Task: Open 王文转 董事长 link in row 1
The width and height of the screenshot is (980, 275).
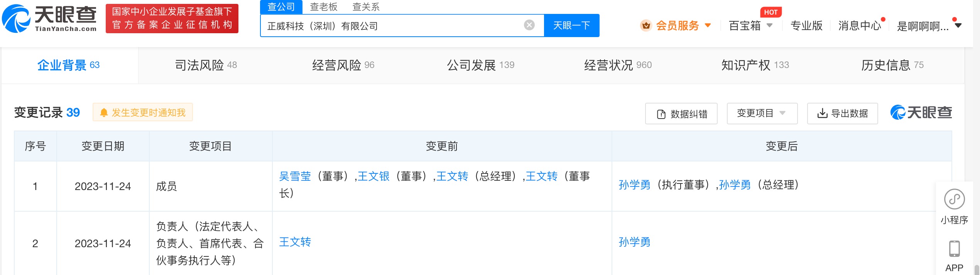Action: click(x=542, y=177)
